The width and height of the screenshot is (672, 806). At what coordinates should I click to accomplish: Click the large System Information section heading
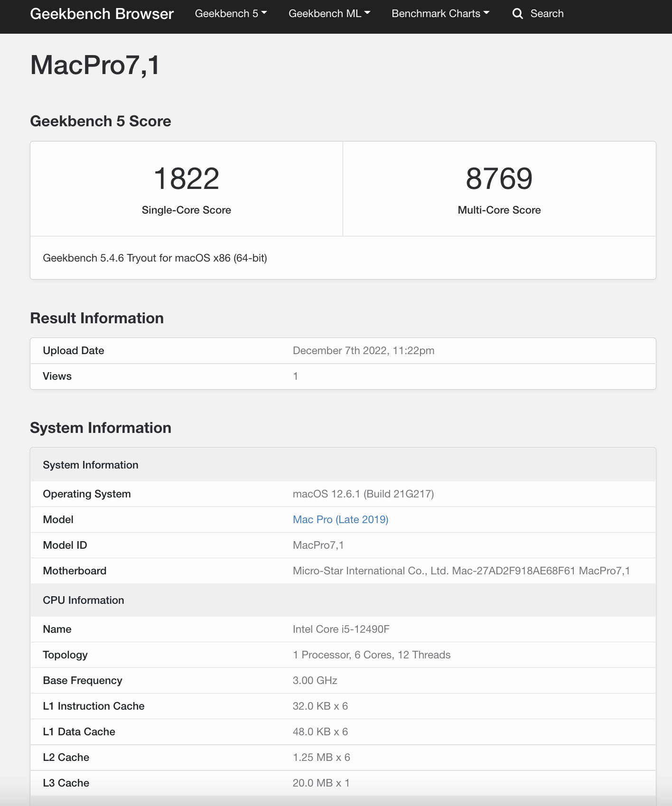[x=101, y=428]
